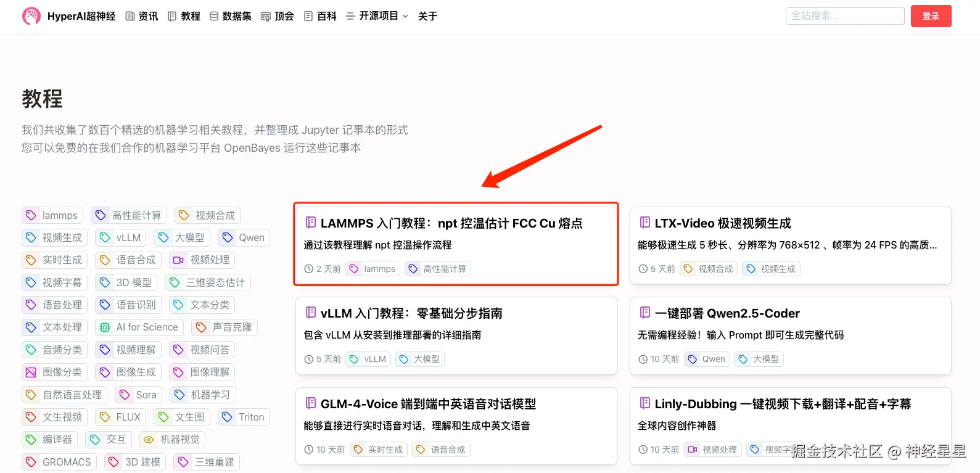Select the 三维重建 sidebar tag
This screenshot has height=473, width=980.
(x=207, y=462)
